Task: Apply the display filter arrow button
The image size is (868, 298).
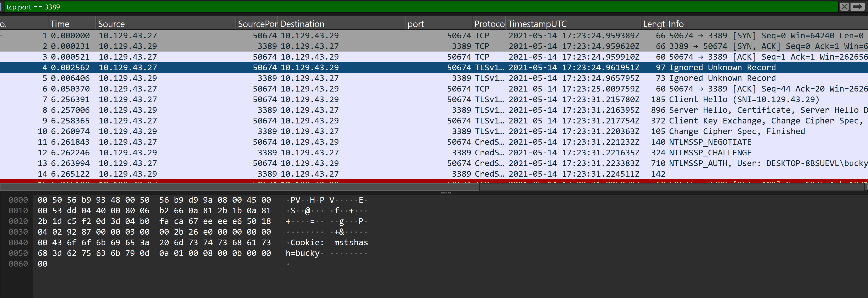Action: [x=857, y=7]
